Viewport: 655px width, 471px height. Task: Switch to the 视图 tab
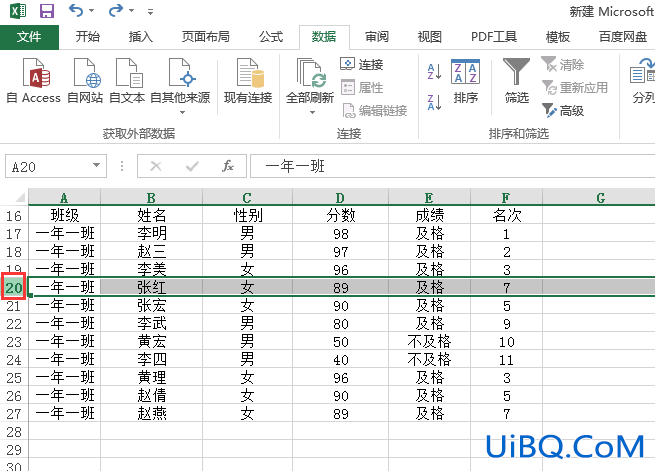point(430,37)
